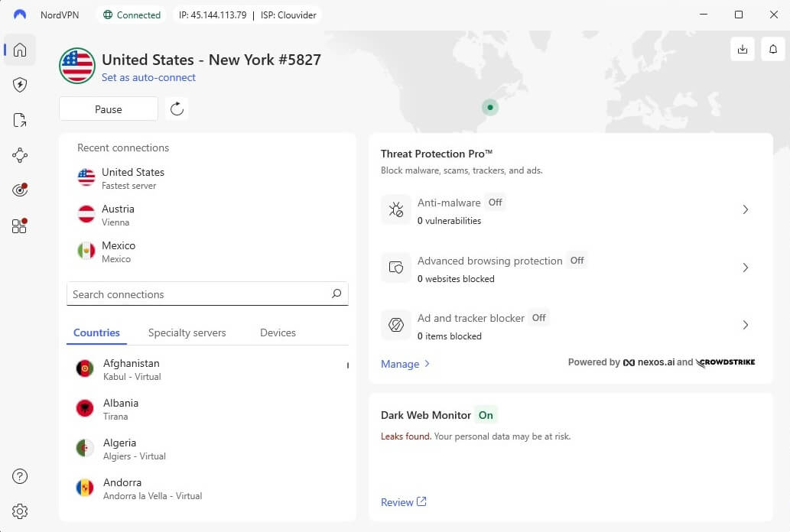The image size is (790, 532).
Task: Switch to the Specialty servers tab
Action: pos(187,332)
